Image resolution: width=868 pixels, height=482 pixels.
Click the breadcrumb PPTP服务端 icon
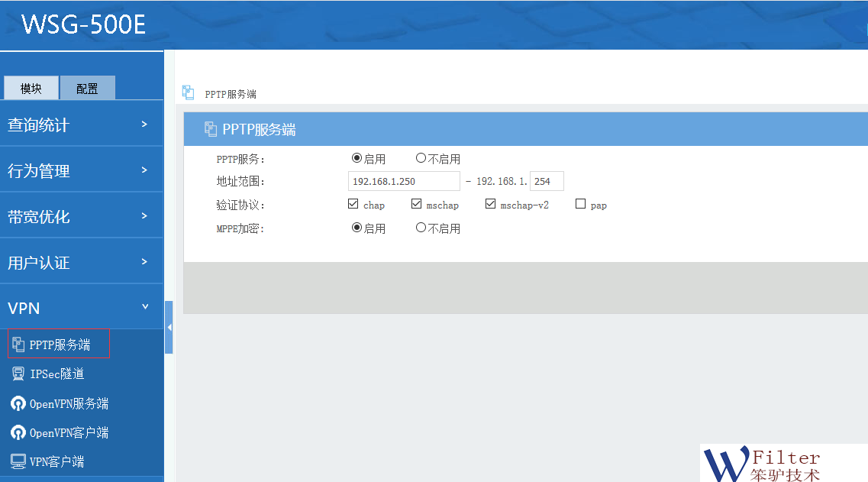(x=189, y=93)
